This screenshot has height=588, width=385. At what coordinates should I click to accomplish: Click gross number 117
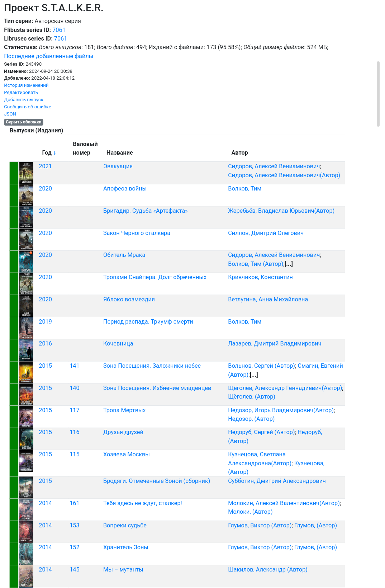click(74, 410)
